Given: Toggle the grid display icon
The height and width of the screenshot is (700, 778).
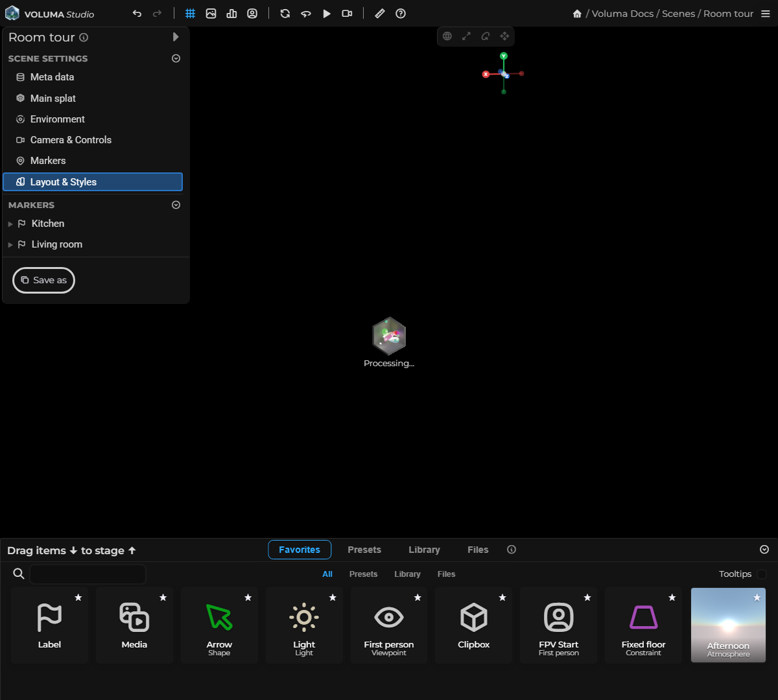Looking at the screenshot, I should 191,14.
